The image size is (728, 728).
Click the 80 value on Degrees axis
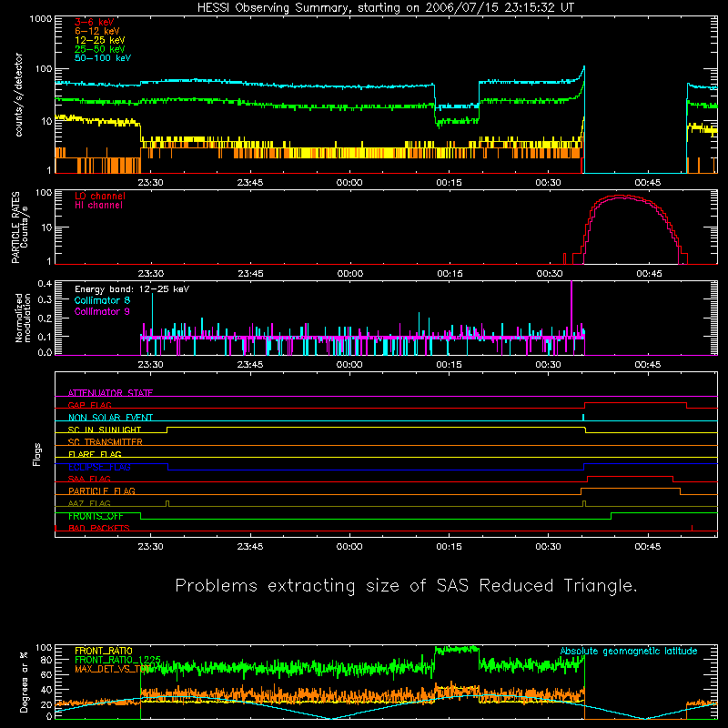tap(46, 660)
